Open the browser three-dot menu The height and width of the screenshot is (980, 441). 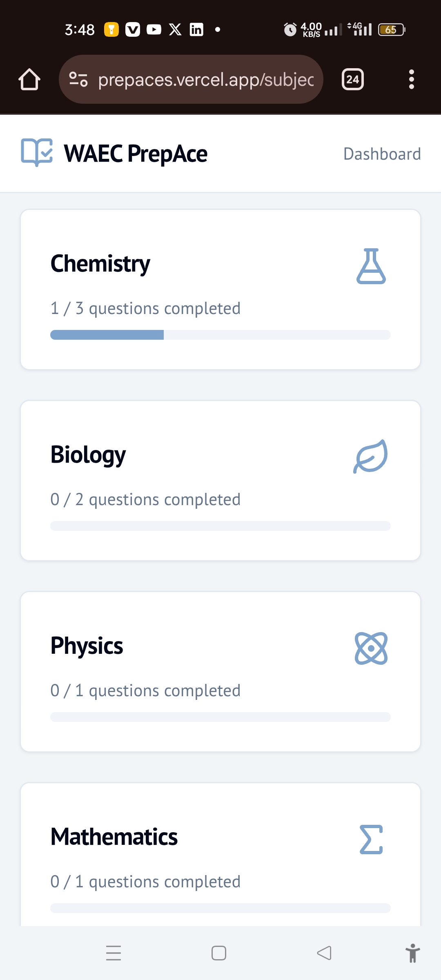pos(411,79)
